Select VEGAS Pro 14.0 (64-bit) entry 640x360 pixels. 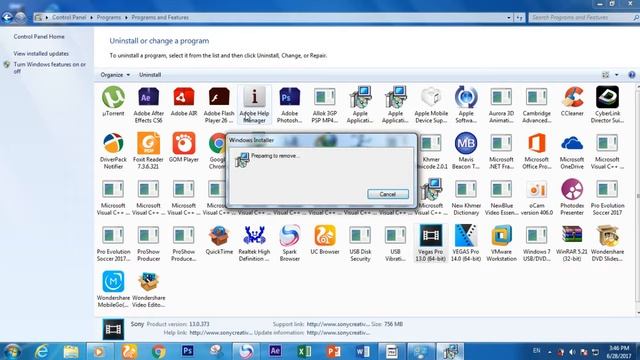tap(466, 243)
